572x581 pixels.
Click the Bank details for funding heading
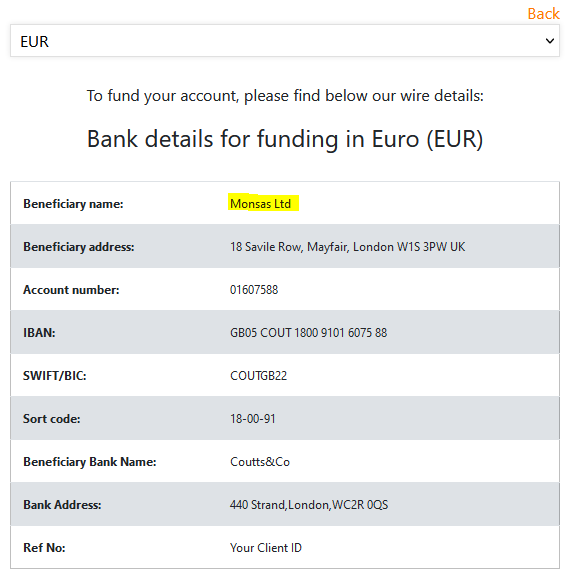[x=285, y=139]
